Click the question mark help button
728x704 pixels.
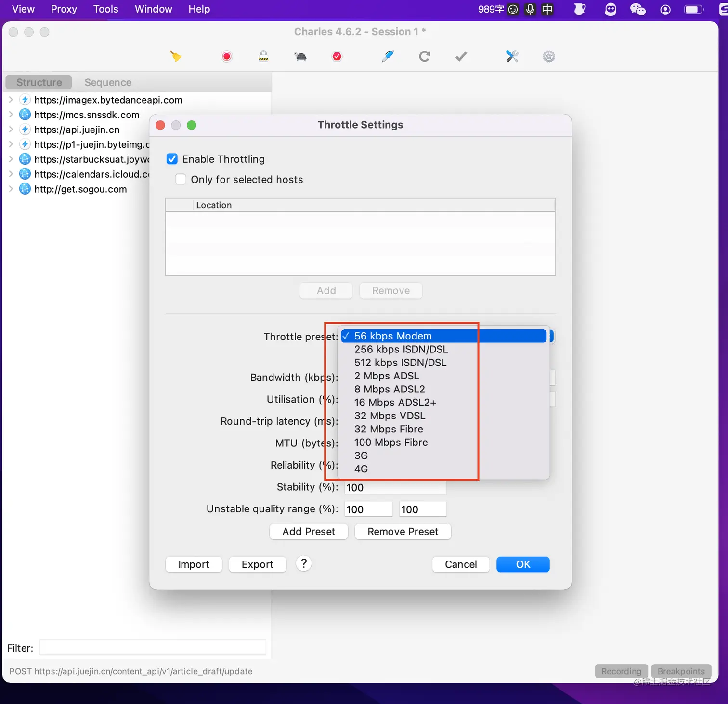point(304,563)
